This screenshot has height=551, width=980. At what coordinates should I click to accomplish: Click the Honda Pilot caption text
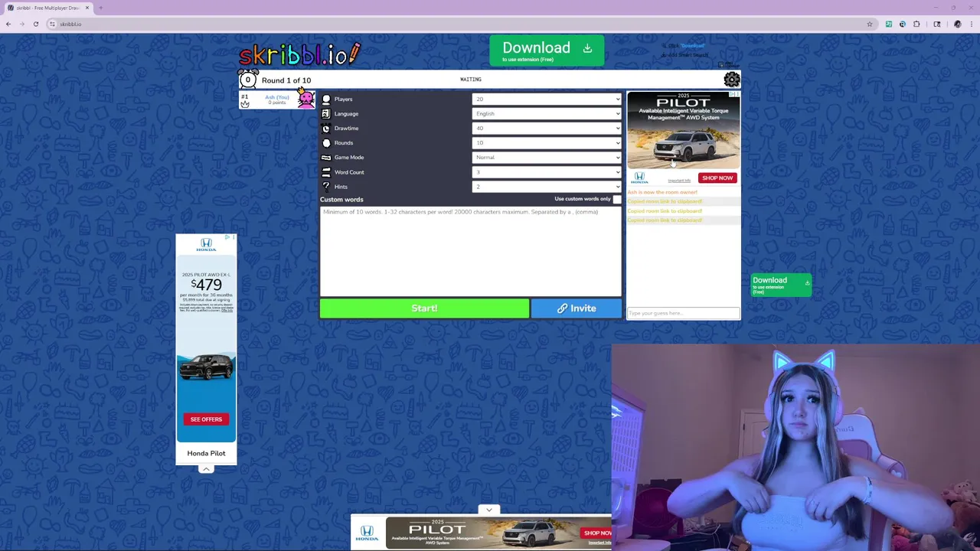pos(206,453)
